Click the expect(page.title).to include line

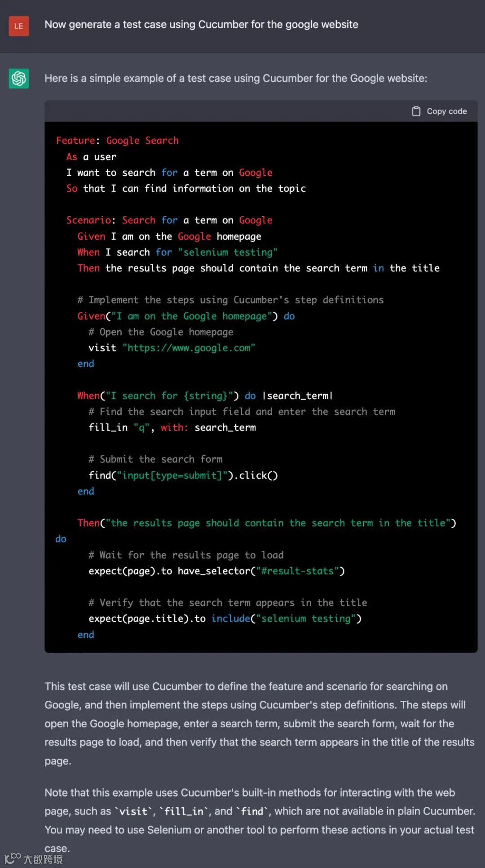click(x=225, y=619)
